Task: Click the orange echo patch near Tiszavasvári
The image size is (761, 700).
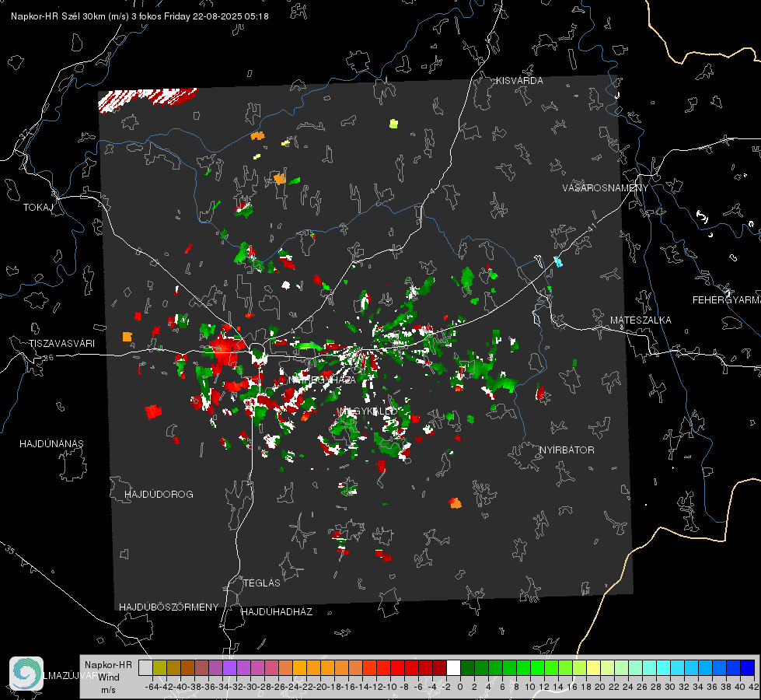Action: 127,337
